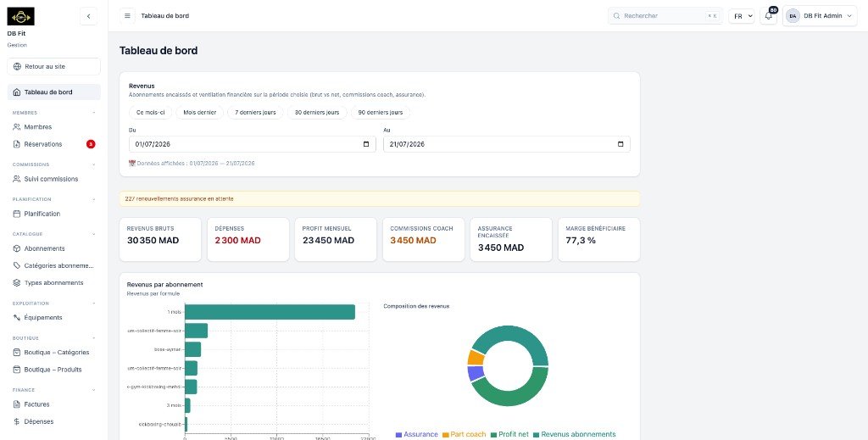
Task: Click the search magnifier icon
Action: (617, 16)
